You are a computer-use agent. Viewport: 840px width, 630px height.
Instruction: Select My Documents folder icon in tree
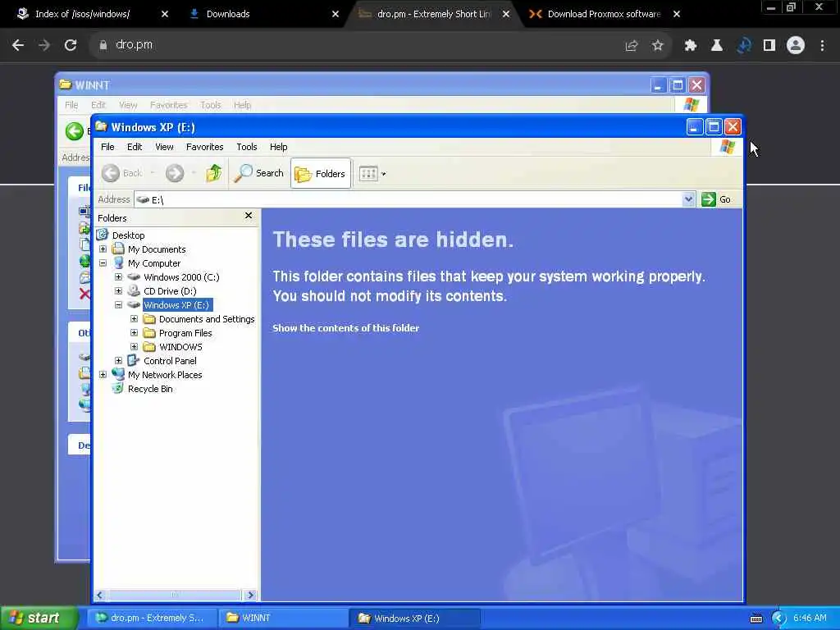[118, 249]
